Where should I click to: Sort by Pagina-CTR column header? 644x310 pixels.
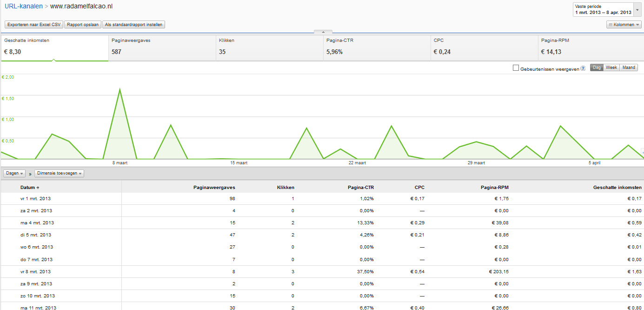[x=360, y=188]
